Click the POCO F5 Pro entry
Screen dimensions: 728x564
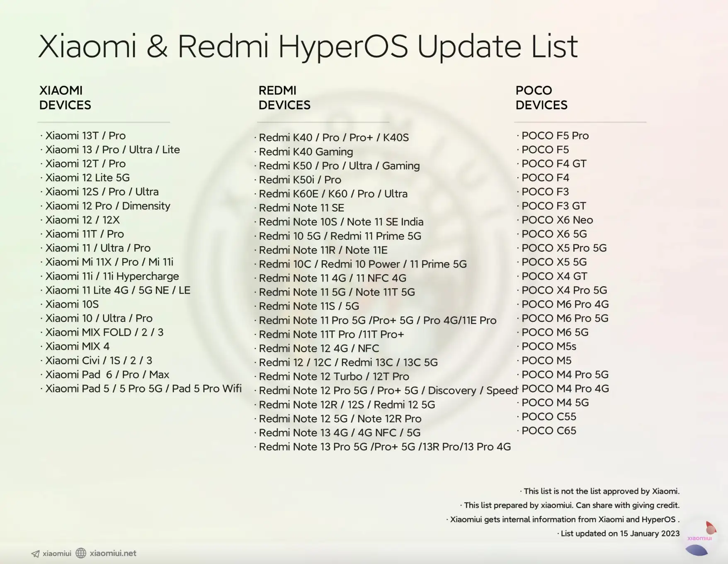(555, 136)
